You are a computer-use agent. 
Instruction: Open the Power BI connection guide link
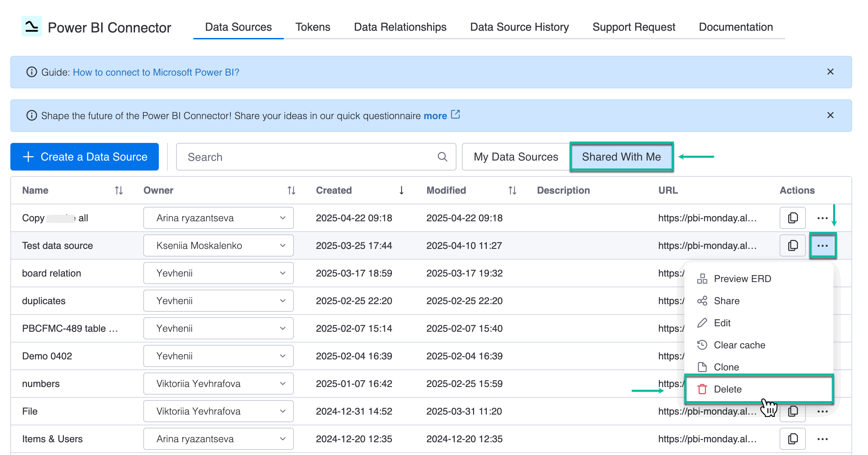click(x=156, y=72)
